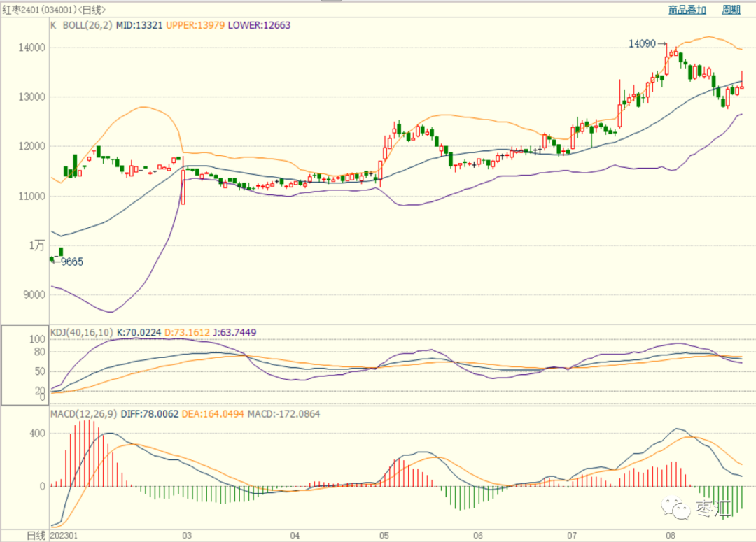Click the 1万 price axis label
Image resolution: width=756 pixels, height=542 pixels.
pyautogui.click(x=36, y=245)
